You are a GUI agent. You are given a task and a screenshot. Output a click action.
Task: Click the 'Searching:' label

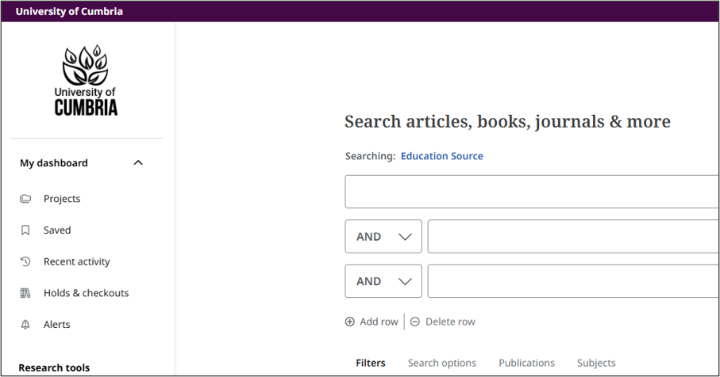pyautogui.click(x=370, y=156)
